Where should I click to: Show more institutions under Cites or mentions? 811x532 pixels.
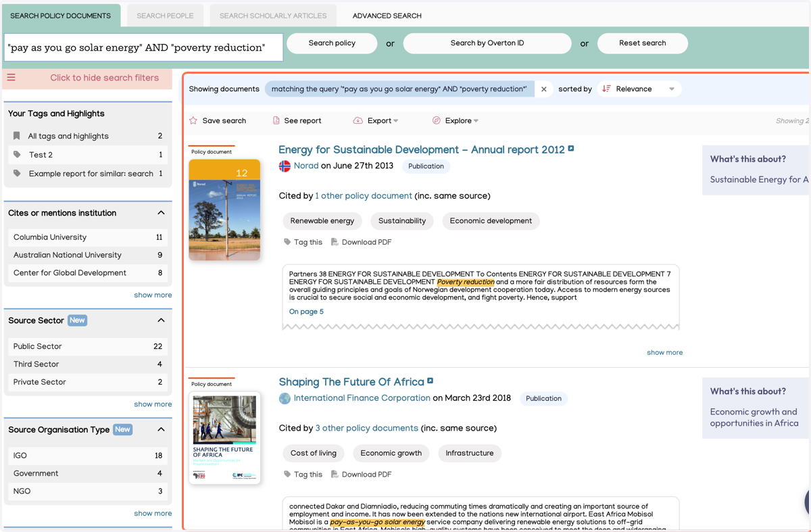point(153,295)
